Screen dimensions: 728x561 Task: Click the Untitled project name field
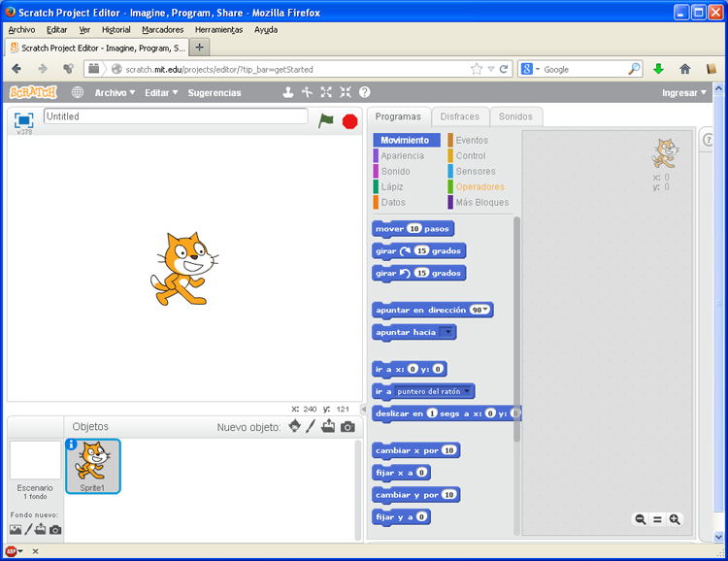pyautogui.click(x=176, y=116)
